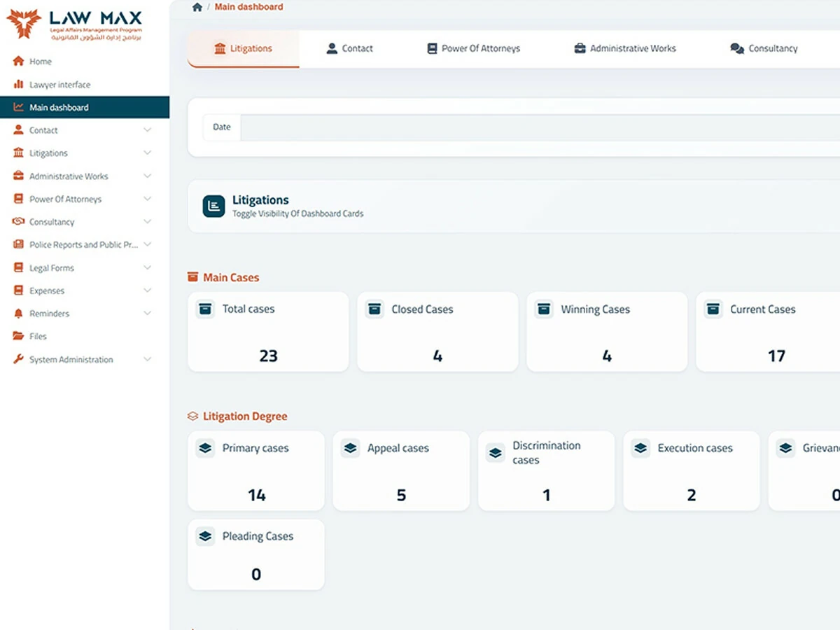Click the Lawyer interface bar chart icon
The image size is (840, 630).
tap(18, 85)
